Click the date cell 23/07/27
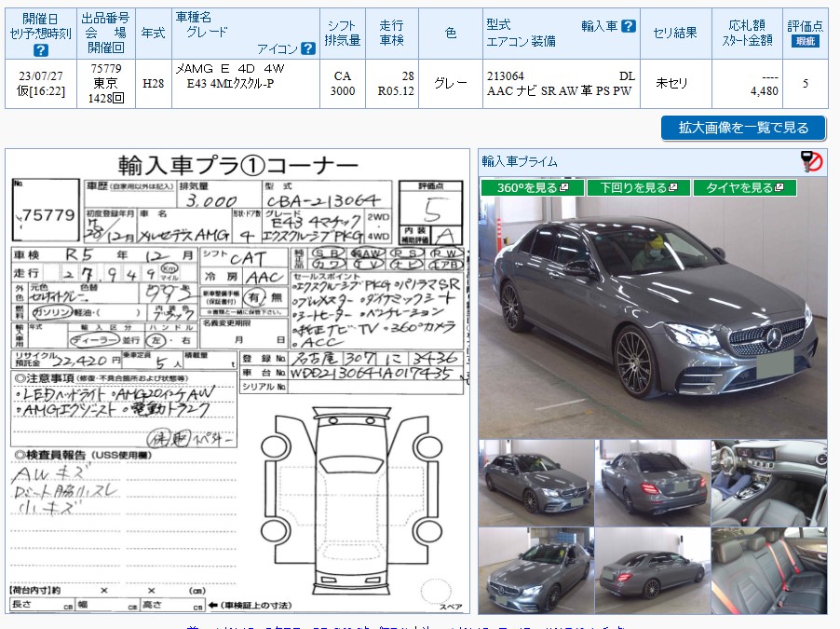840x629 pixels. click(41, 75)
